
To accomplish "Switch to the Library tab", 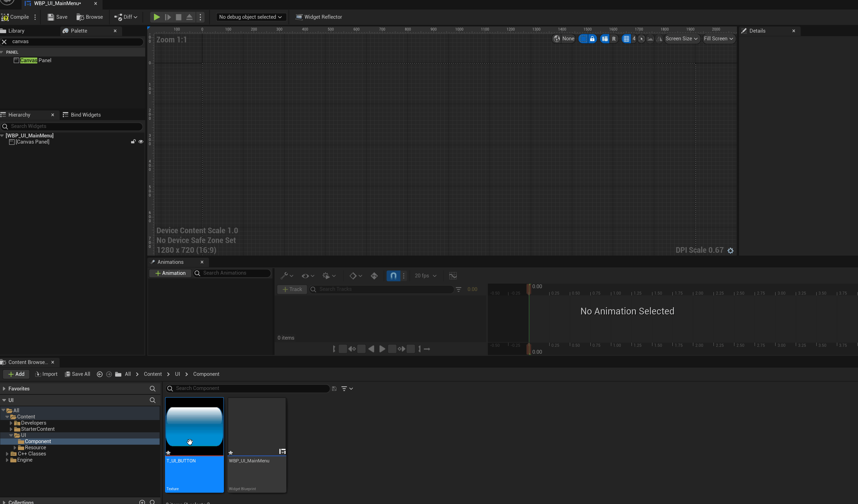I will (x=16, y=31).
